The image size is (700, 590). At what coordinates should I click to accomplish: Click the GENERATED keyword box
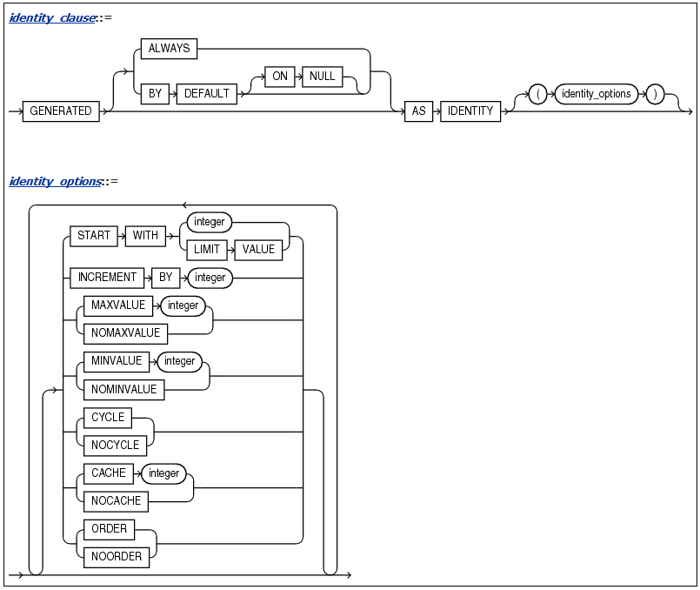(60, 111)
